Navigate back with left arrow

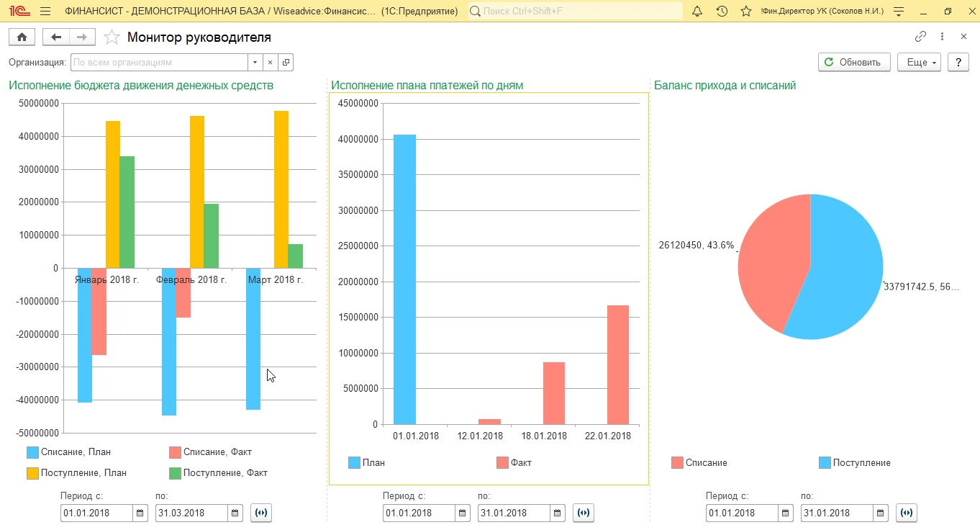click(x=56, y=37)
